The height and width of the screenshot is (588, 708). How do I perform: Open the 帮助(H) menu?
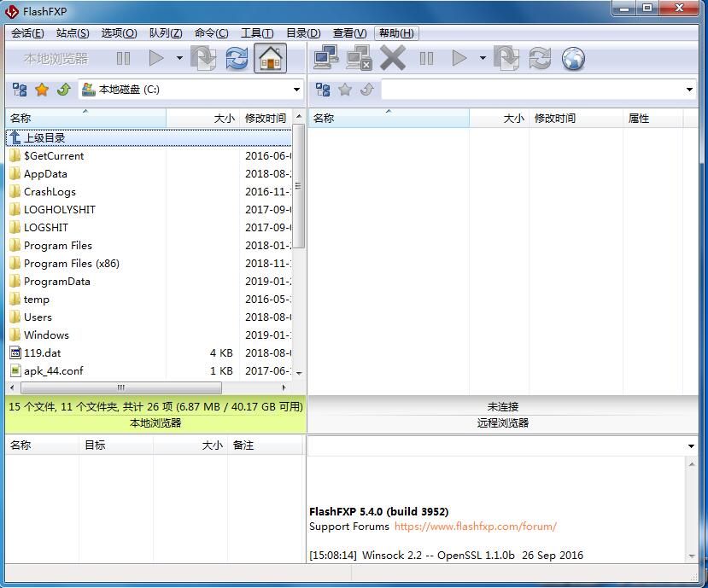tap(396, 33)
